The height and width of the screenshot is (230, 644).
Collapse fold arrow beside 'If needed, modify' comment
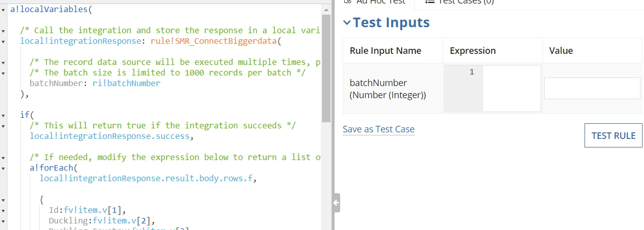(x=4, y=158)
